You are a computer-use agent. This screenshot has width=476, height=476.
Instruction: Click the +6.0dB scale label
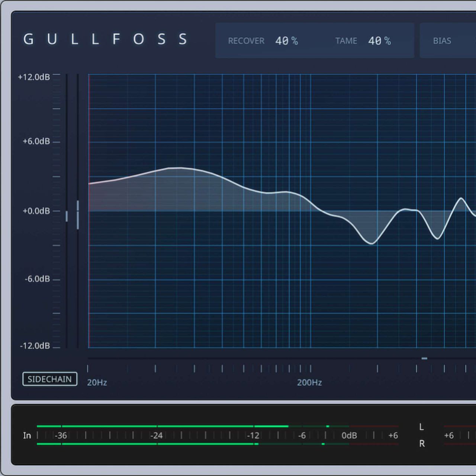click(36, 141)
